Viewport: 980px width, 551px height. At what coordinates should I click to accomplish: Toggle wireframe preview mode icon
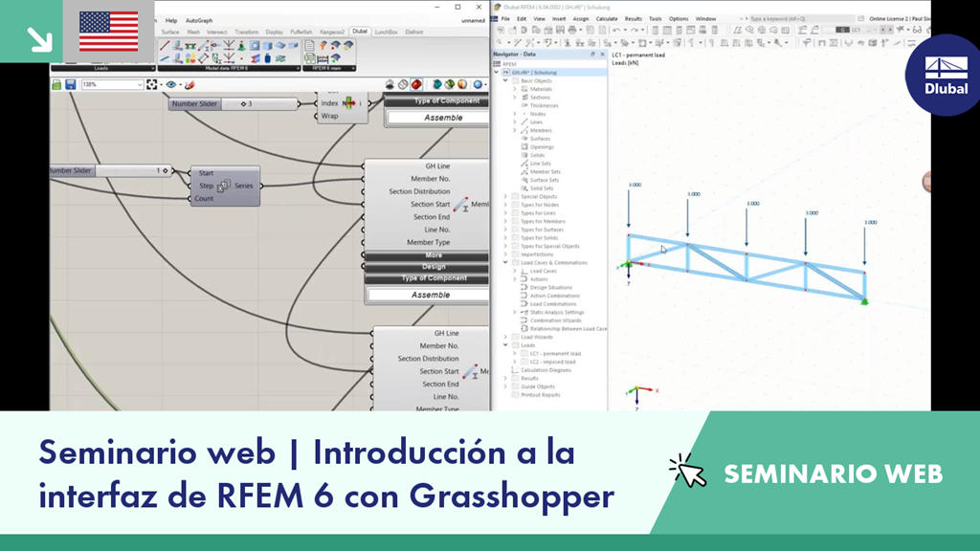click(403, 84)
